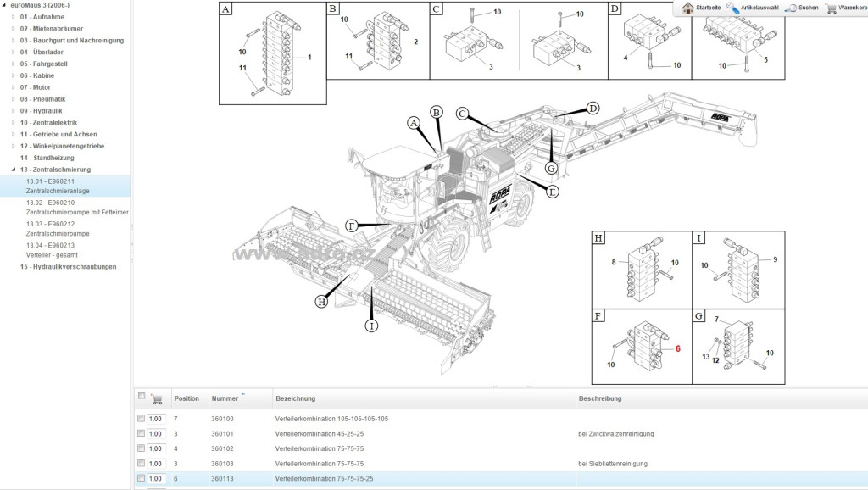Click callout B on machine diagram
This screenshot has width=868, height=490.
(437, 113)
